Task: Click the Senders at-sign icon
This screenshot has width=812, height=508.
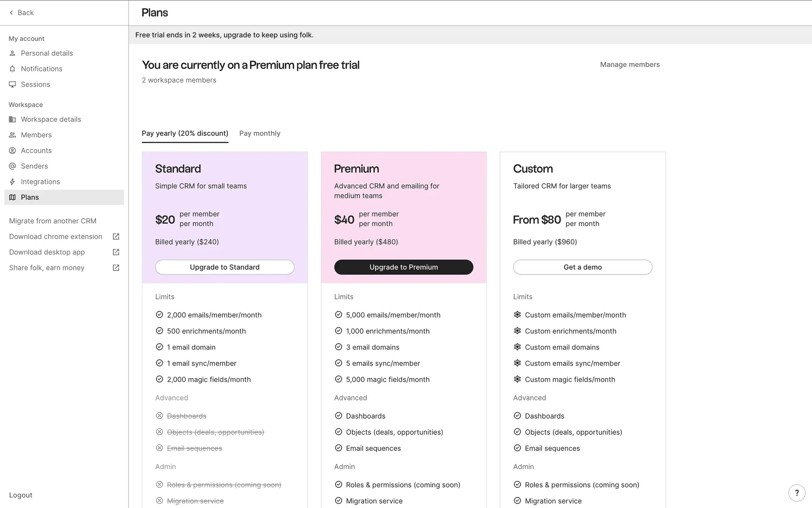Action: point(12,166)
